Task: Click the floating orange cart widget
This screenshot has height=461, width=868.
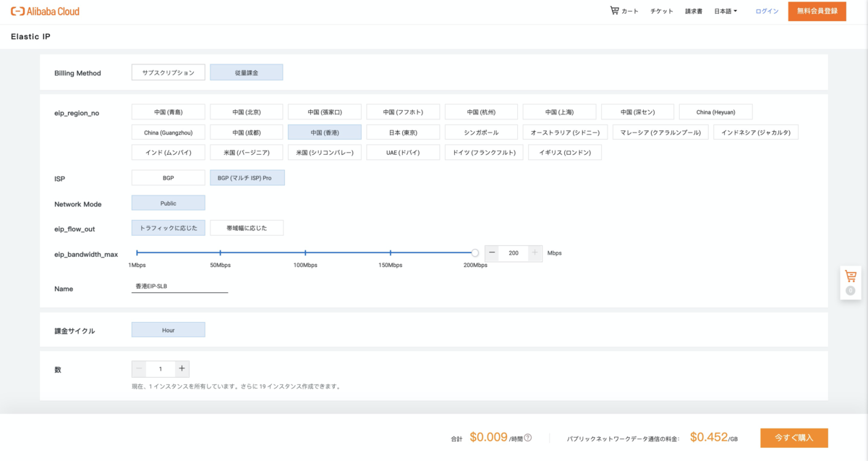Action: 851,276
